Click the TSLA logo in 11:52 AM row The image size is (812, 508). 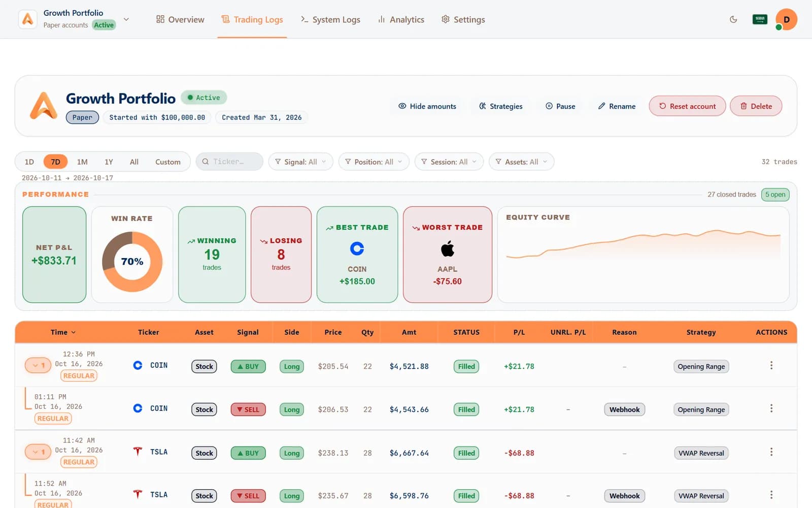click(x=138, y=494)
